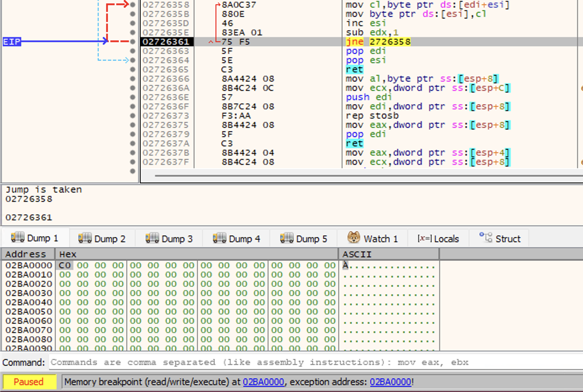Toggle breakpoint dot at address 0272636E
Screen dimensions: 583x392
pyautogui.click(x=132, y=97)
